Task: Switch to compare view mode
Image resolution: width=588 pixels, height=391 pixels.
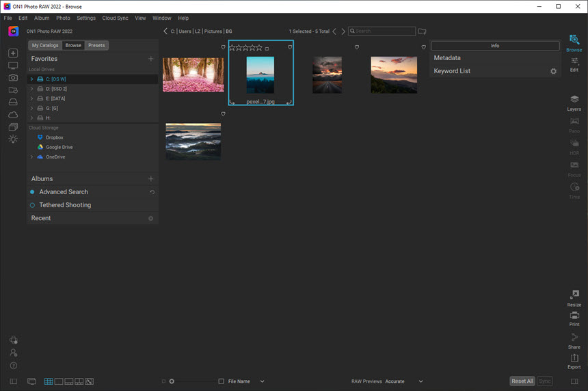Action: 79,381
